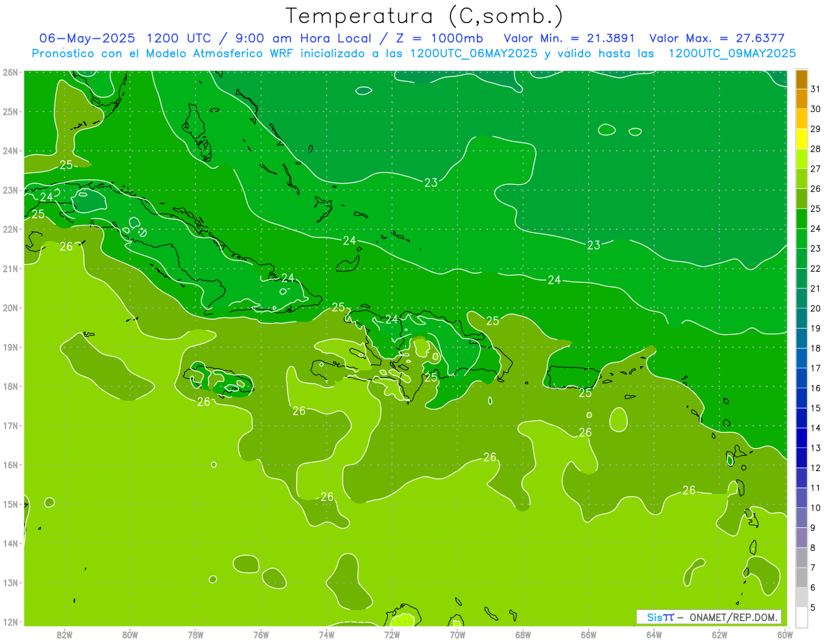Select the colorbar scale value 21

coord(816,288)
